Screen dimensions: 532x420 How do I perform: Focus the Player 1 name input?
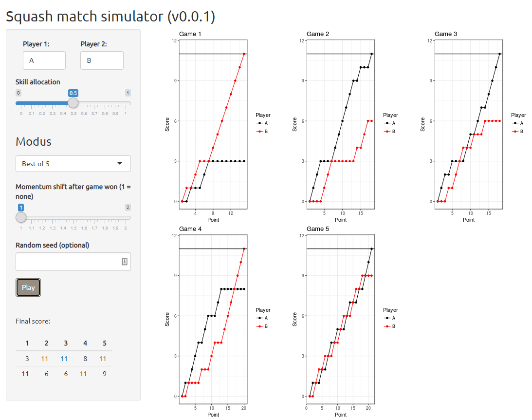pos(44,60)
